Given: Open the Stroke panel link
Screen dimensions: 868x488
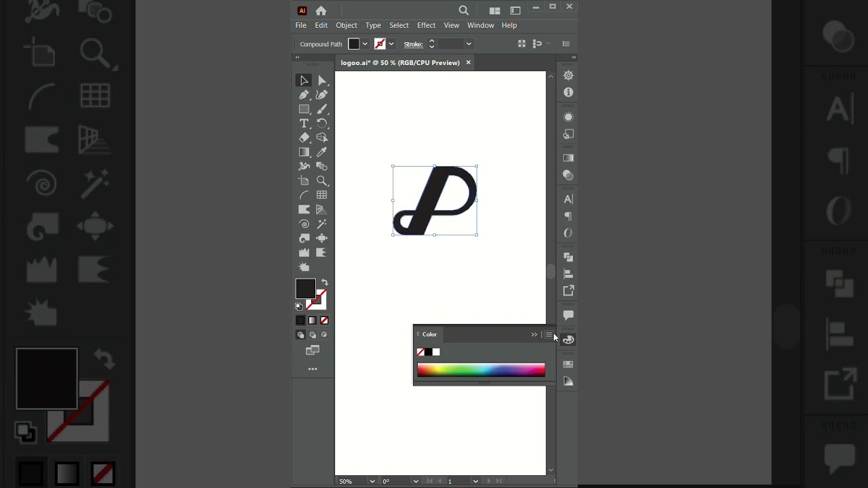Looking at the screenshot, I should (x=413, y=44).
